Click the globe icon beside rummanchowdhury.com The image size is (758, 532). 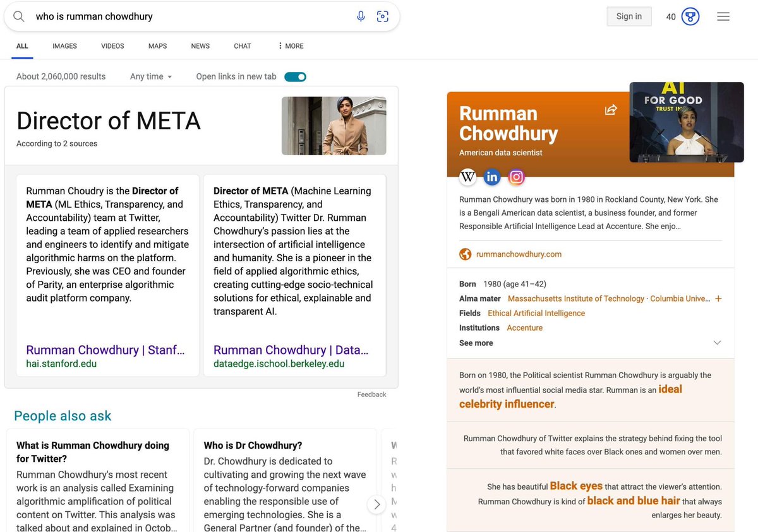[x=466, y=254]
